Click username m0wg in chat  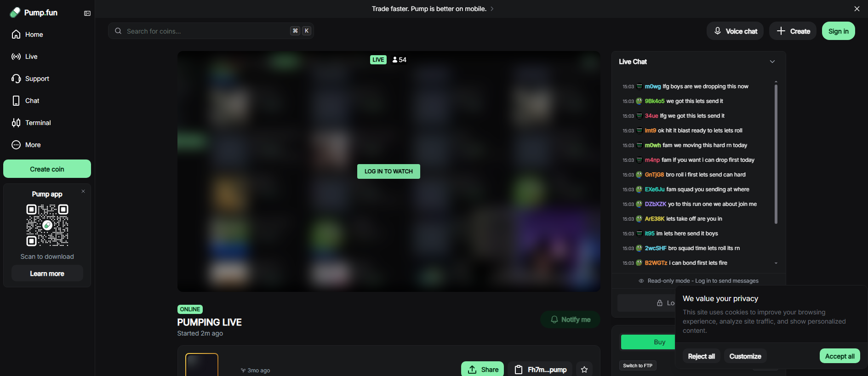[x=653, y=86]
